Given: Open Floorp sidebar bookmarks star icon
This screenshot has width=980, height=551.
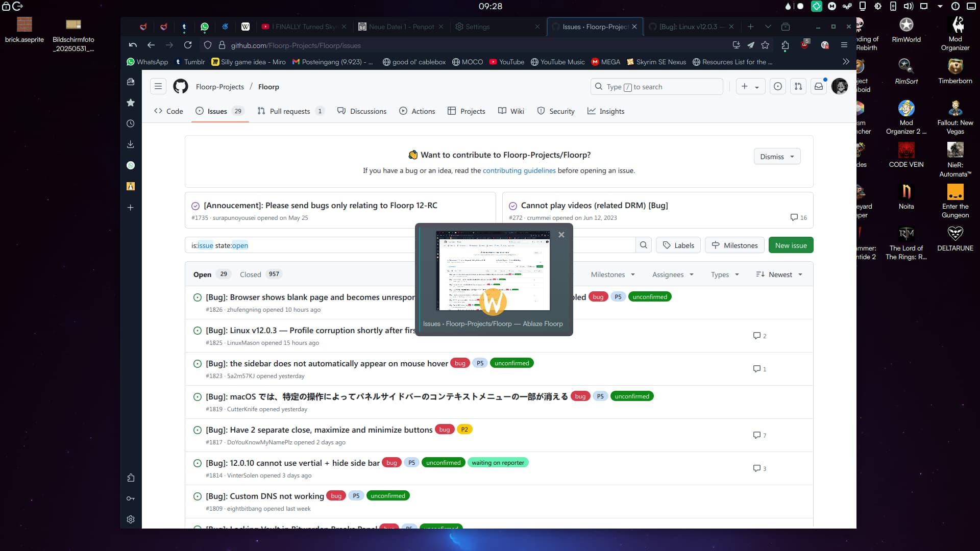Looking at the screenshot, I should pyautogui.click(x=131, y=103).
